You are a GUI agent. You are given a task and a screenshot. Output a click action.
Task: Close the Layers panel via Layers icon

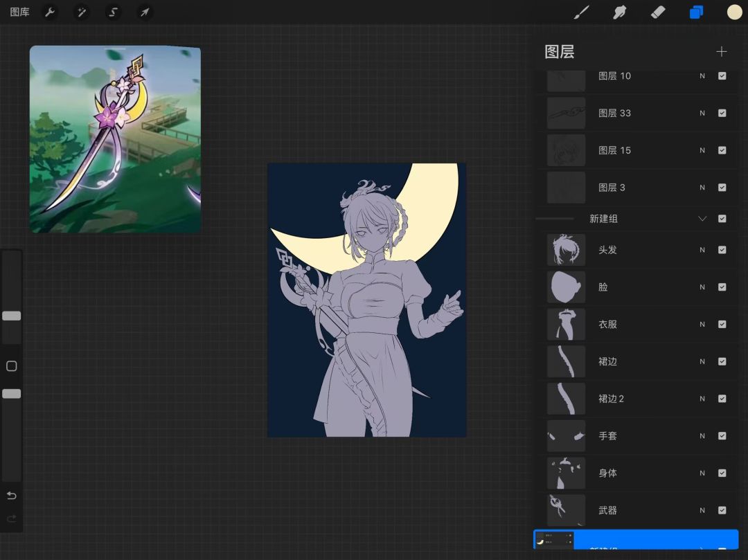[696, 12]
